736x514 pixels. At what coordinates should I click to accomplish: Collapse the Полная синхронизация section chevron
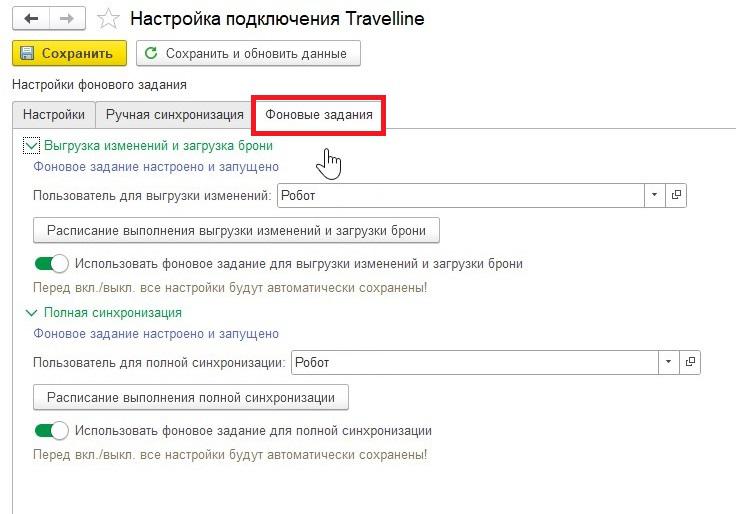point(31,313)
